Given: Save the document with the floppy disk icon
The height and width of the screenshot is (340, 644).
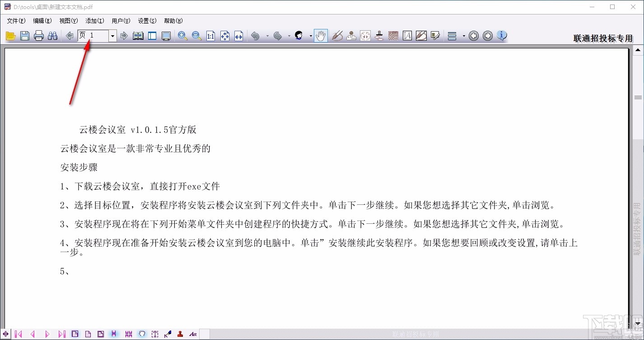Looking at the screenshot, I should click(x=25, y=36).
